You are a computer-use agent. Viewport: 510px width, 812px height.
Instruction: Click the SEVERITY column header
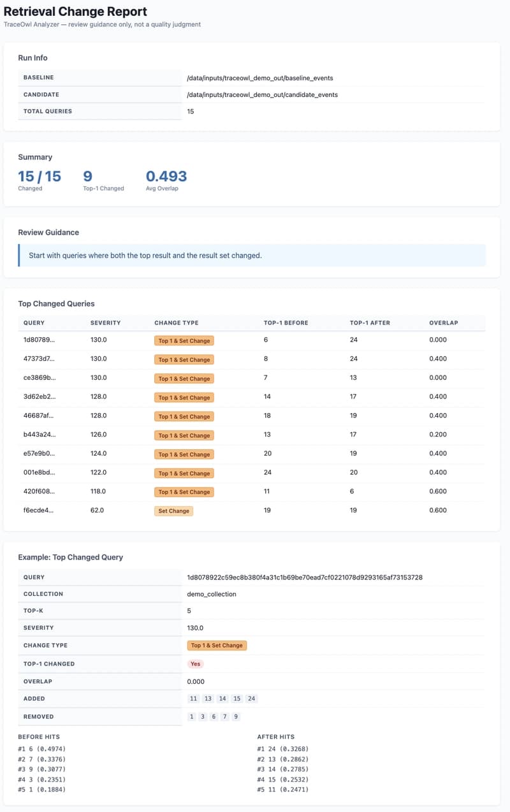tap(105, 323)
